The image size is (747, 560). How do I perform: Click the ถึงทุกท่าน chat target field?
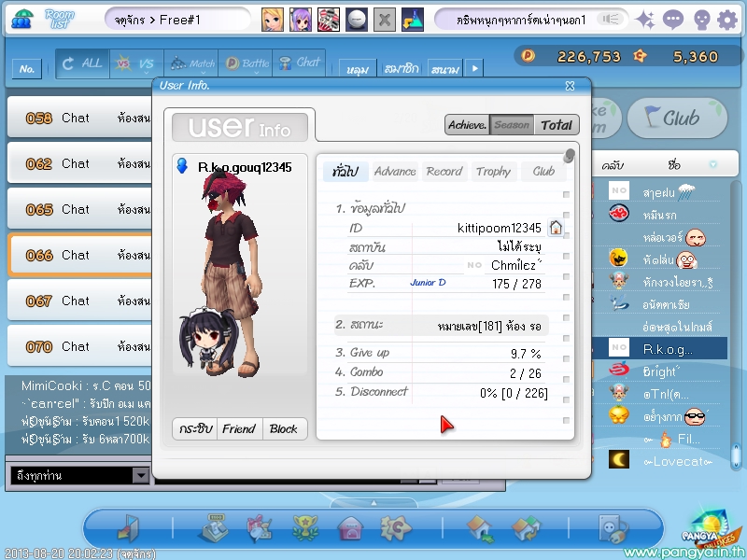[x=73, y=475]
